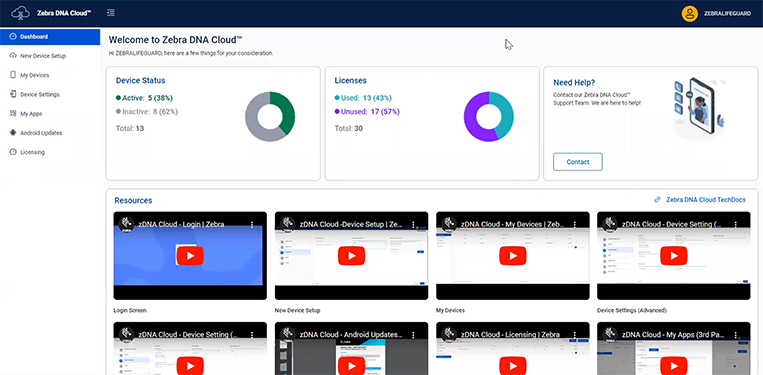Click the Contact button

pyautogui.click(x=578, y=162)
